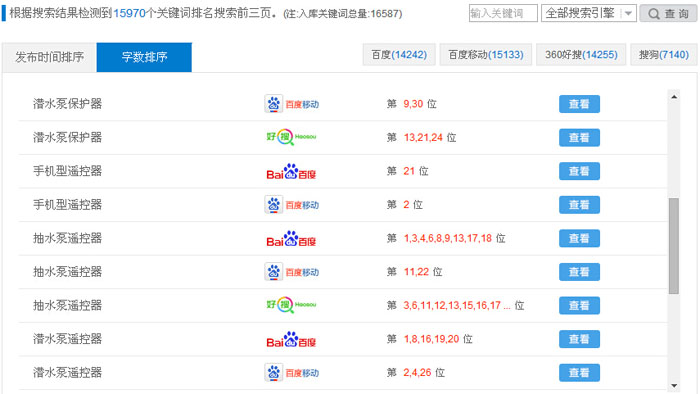Filter by 百度(14242) tab

click(x=399, y=54)
